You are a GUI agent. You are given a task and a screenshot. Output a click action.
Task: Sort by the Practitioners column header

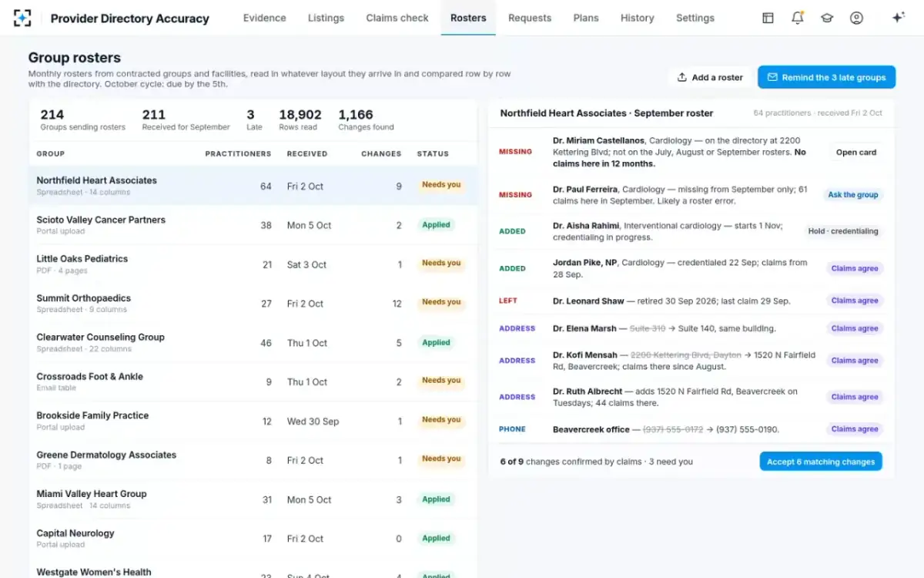(238, 154)
